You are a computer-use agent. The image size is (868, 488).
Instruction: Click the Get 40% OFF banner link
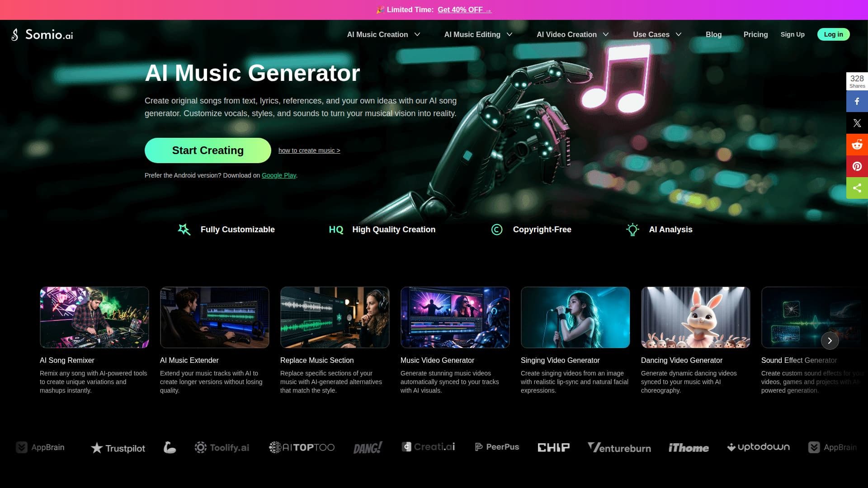(x=464, y=9)
